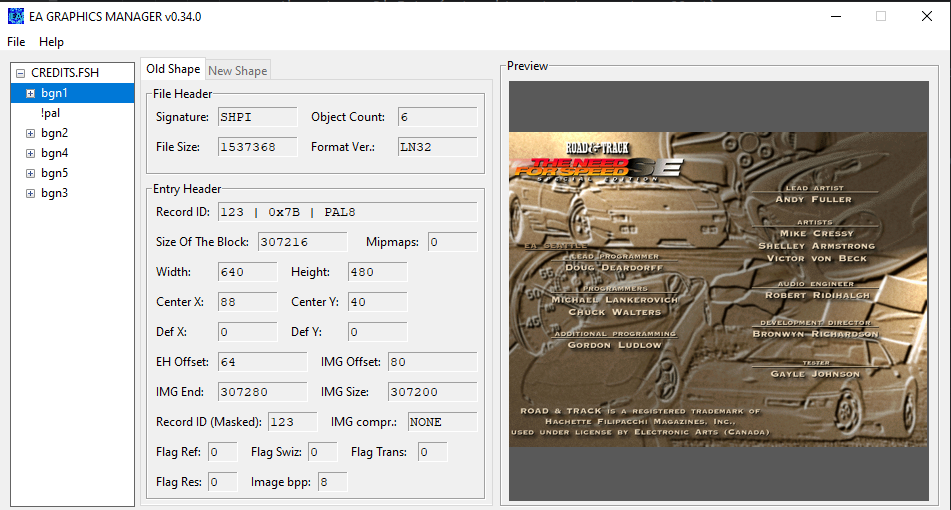Screen dimensions: 951x510
Task: Click the File Size field
Action: (x=257, y=147)
